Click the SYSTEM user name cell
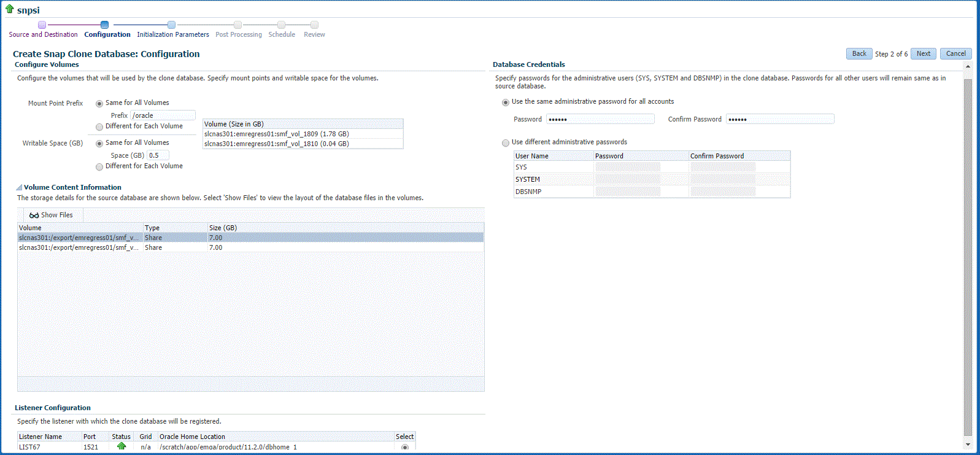The width and height of the screenshot is (980, 455). (554, 179)
